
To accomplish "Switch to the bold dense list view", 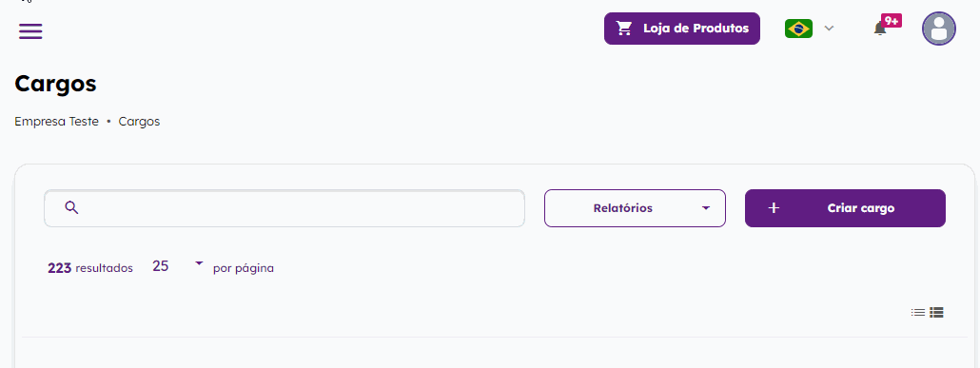I will [x=936, y=313].
